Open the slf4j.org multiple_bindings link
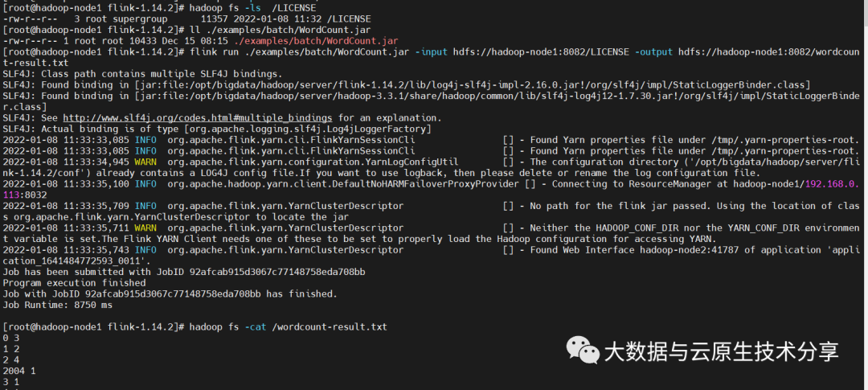This screenshot has width=868, height=390. tap(198, 118)
